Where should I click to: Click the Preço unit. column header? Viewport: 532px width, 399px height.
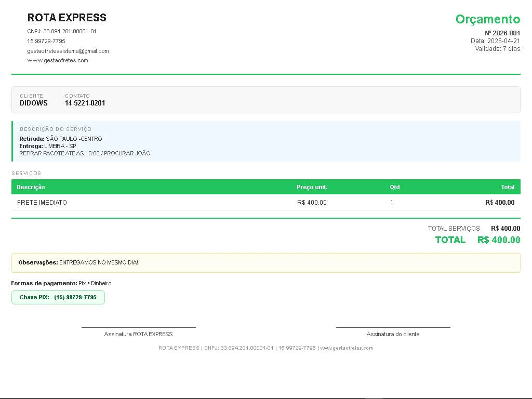[x=311, y=187]
